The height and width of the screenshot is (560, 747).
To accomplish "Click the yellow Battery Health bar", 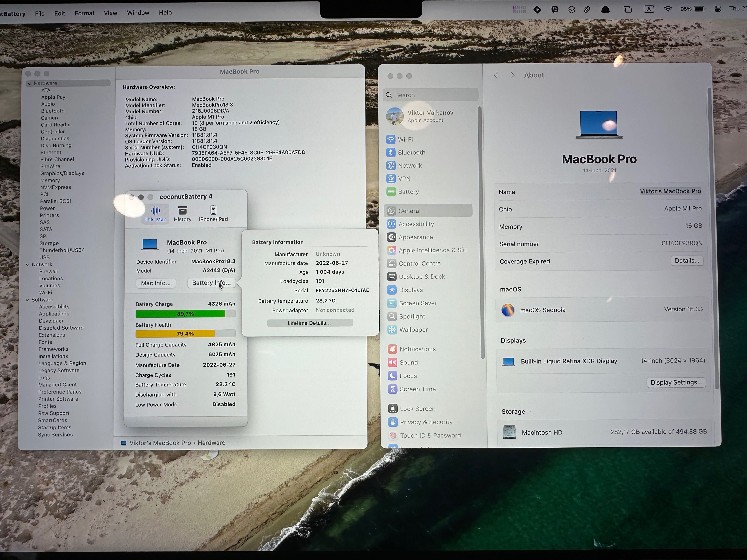I will (x=185, y=334).
